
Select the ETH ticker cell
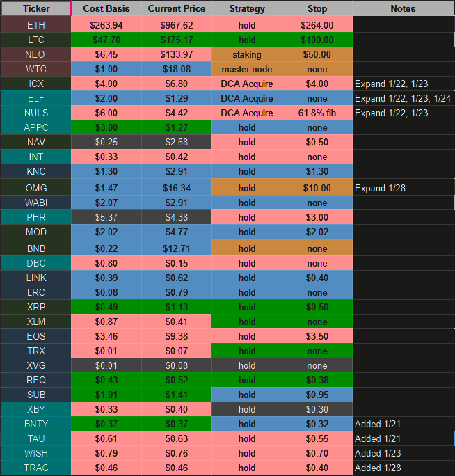[36, 25]
